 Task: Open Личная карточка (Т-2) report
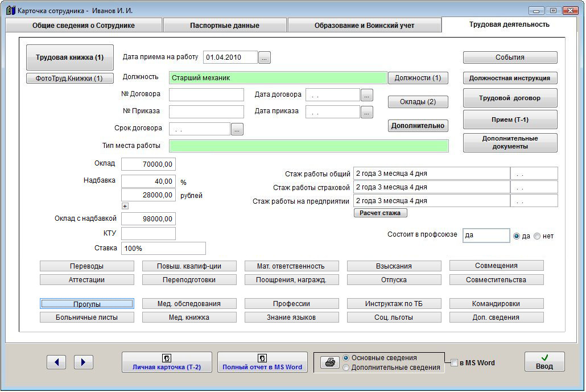coord(167,362)
